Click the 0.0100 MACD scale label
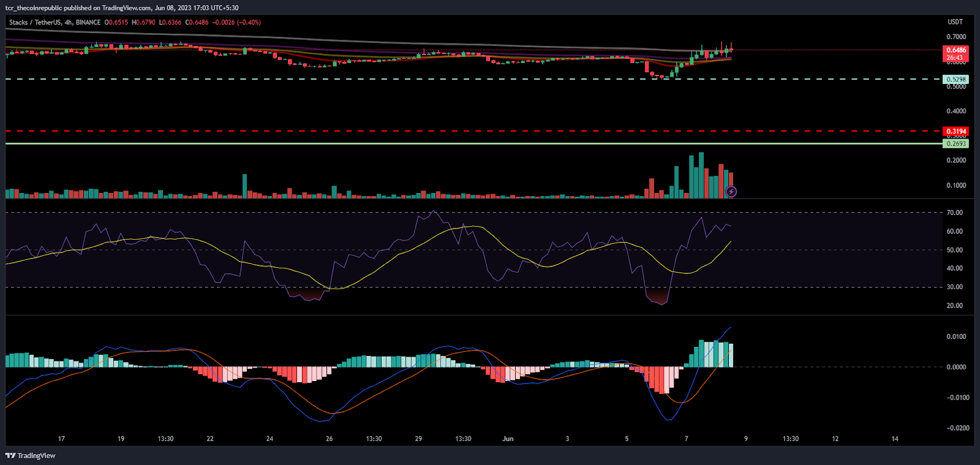Screen dimensions: 980x465 pyautogui.click(x=956, y=336)
